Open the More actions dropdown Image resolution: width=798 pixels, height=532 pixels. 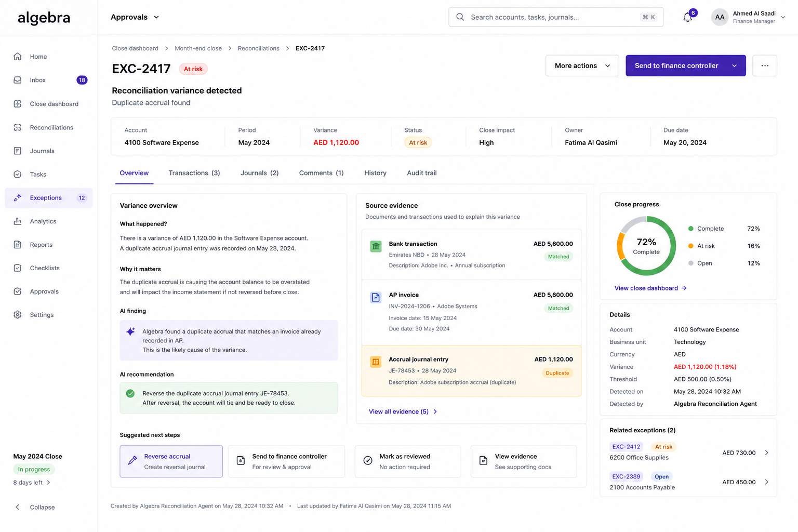tap(582, 65)
